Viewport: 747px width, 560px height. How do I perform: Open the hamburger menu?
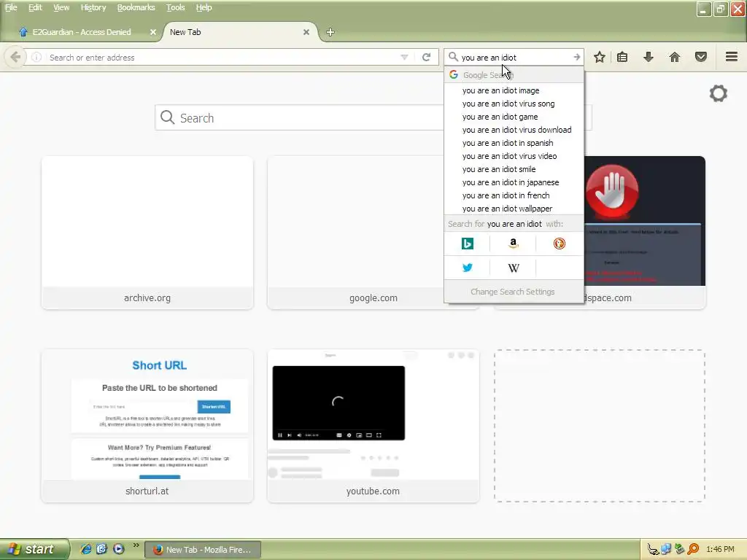[x=732, y=57]
